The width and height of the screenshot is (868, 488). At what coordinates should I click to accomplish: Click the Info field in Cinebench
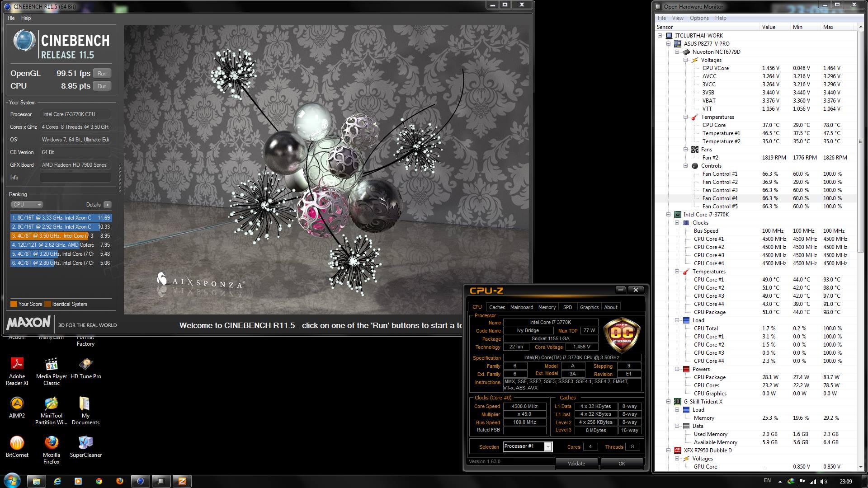75,178
